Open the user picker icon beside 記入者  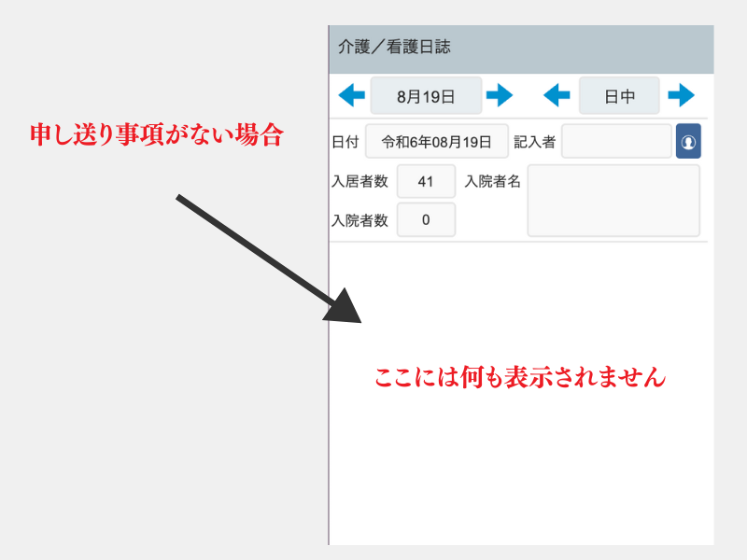(x=688, y=142)
